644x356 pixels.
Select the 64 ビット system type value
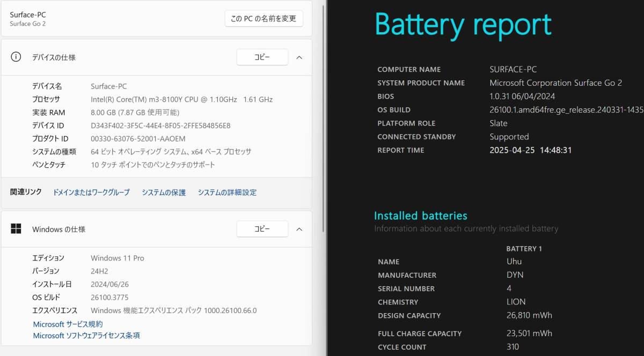171,152
